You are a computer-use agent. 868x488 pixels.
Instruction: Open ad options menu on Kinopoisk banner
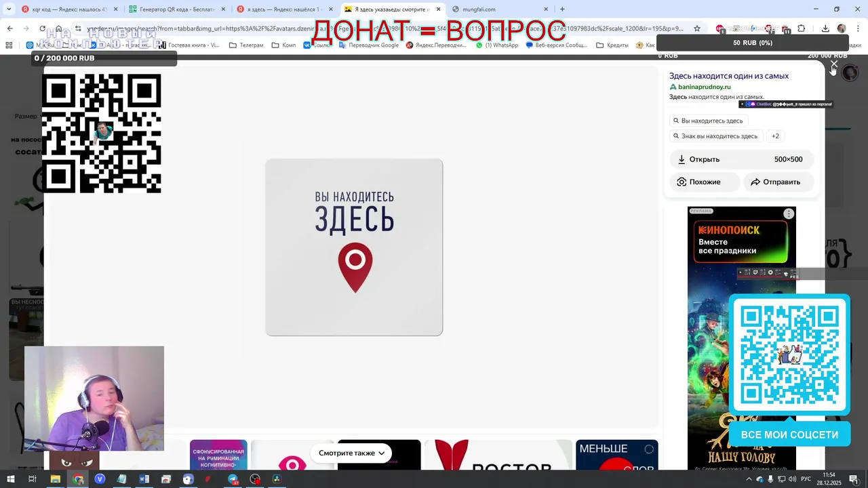point(789,214)
